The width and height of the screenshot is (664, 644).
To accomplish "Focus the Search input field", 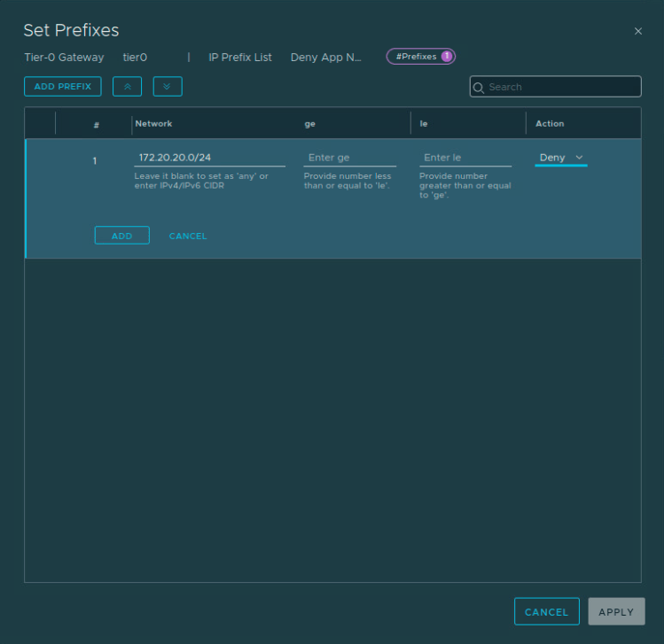I will point(555,87).
